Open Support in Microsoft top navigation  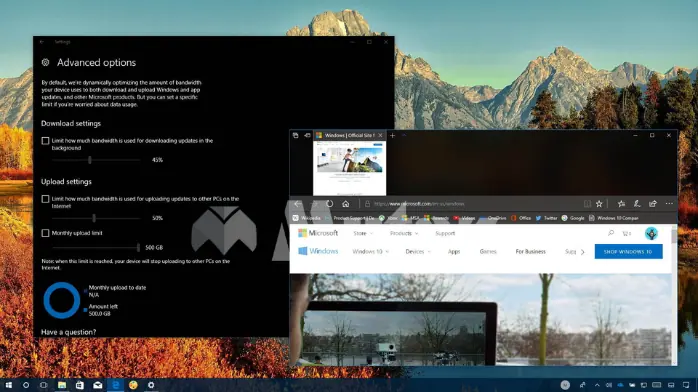pyautogui.click(x=445, y=233)
